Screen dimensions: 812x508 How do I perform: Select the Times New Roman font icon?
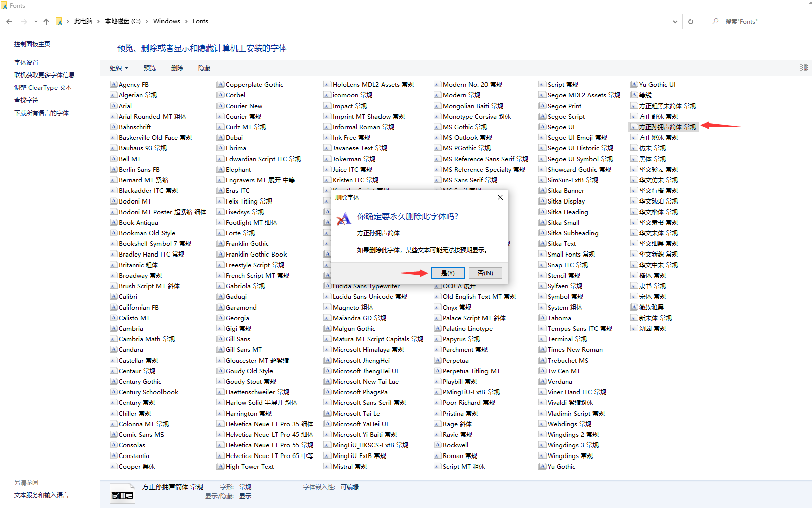[x=543, y=350]
